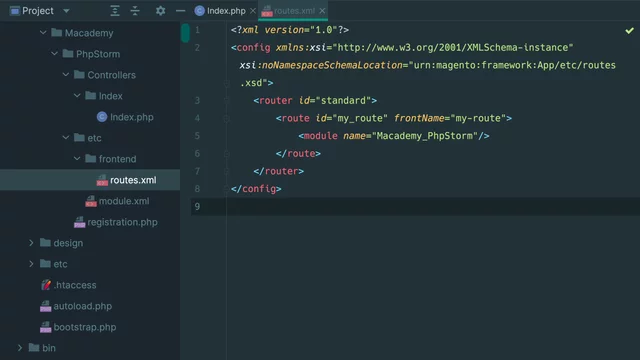Open Index.php in the project tree
The height and width of the screenshot is (360, 640).
pyautogui.click(x=132, y=117)
